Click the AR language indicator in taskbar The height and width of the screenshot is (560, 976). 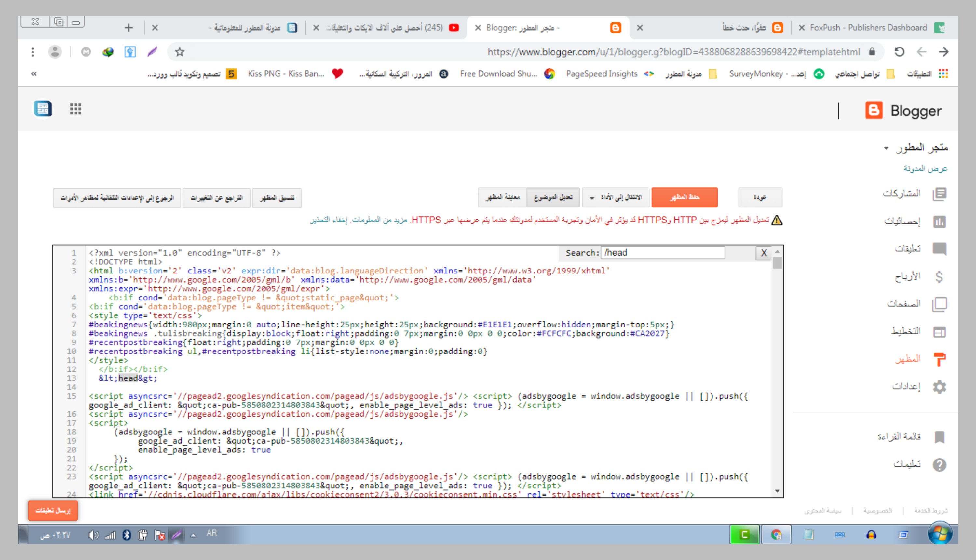211,533
